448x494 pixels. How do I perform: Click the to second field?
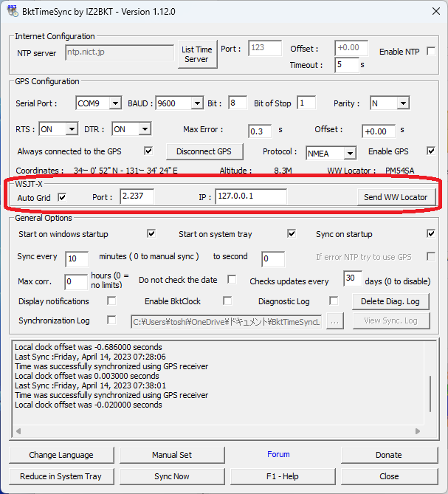pos(273,259)
